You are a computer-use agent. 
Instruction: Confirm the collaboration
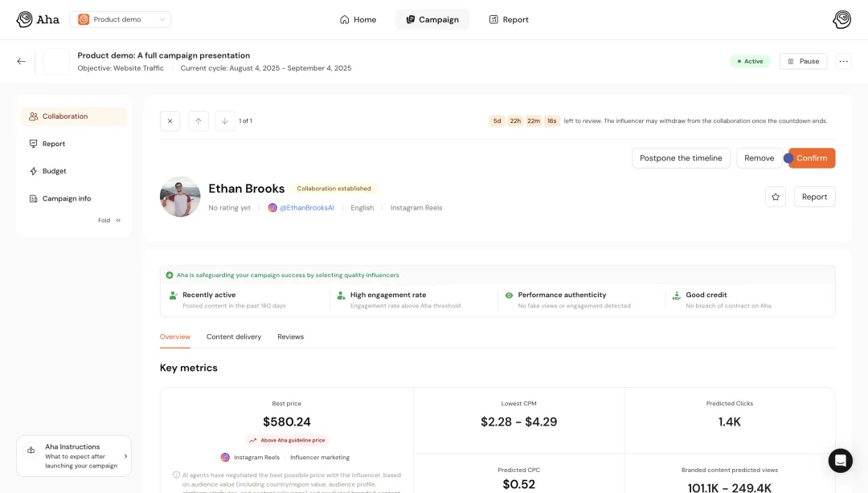pos(812,158)
